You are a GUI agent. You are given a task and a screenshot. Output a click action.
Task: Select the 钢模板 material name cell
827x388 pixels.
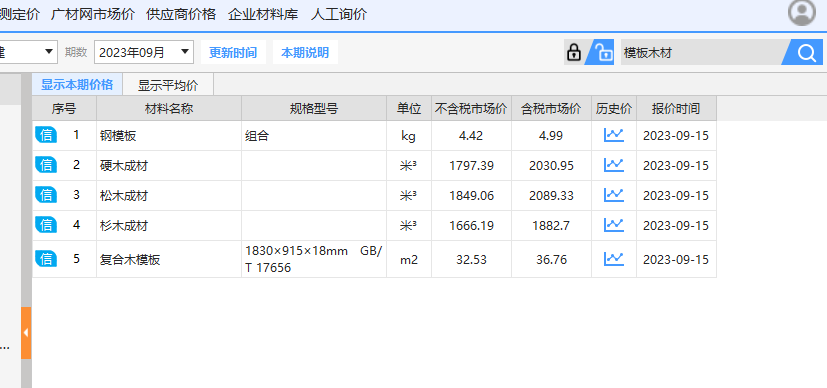[x=169, y=135]
